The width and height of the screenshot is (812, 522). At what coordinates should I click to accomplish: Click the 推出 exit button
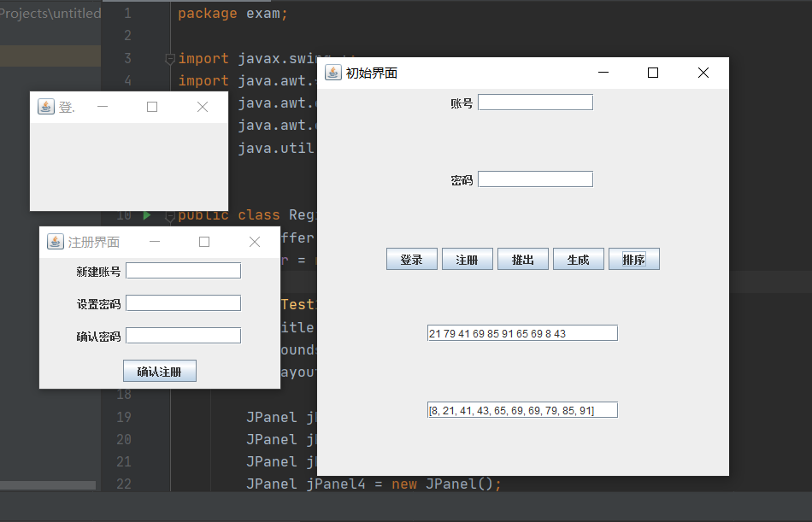click(x=522, y=258)
